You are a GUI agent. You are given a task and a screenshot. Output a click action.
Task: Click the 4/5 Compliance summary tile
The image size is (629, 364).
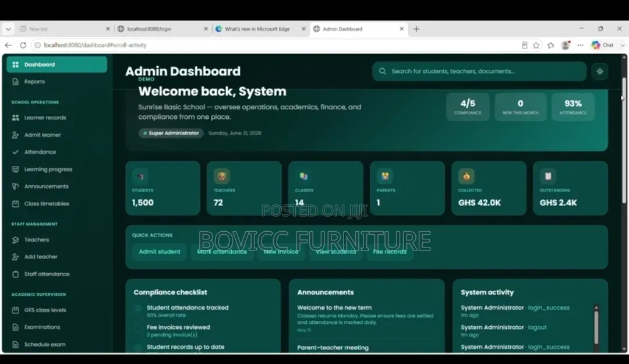point(468,107)
